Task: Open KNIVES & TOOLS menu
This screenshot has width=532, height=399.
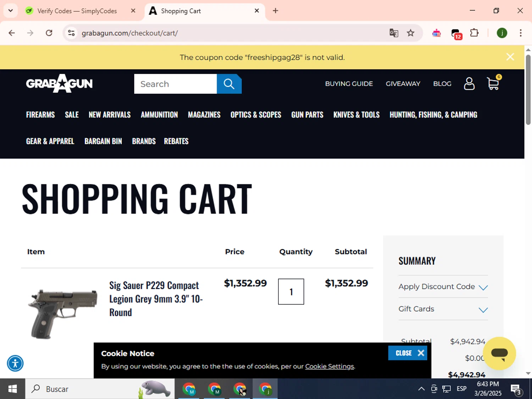Action: point(356,115)
